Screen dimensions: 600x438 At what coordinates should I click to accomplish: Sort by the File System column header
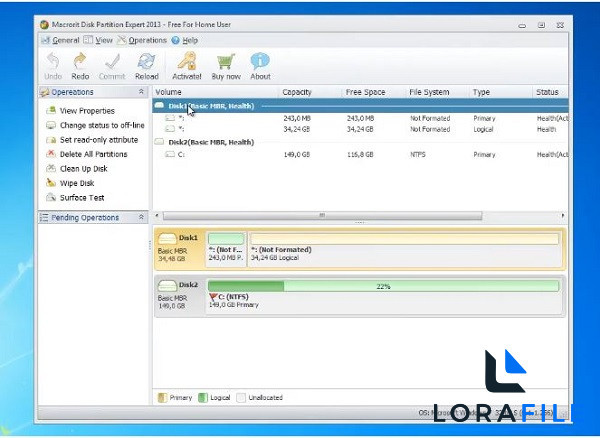pos(437,92)
